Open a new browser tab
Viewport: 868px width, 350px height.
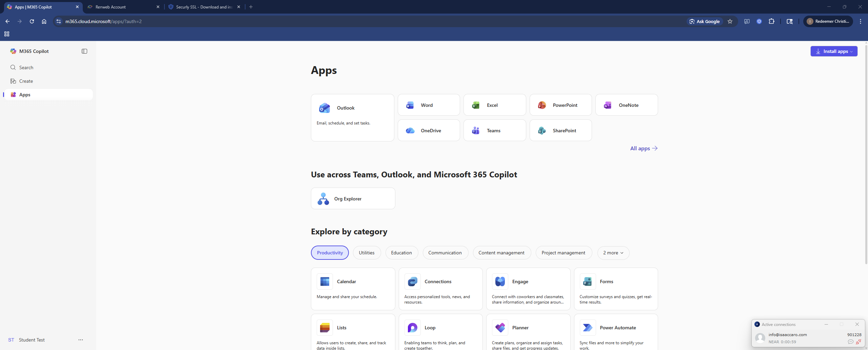click(251, 7)
